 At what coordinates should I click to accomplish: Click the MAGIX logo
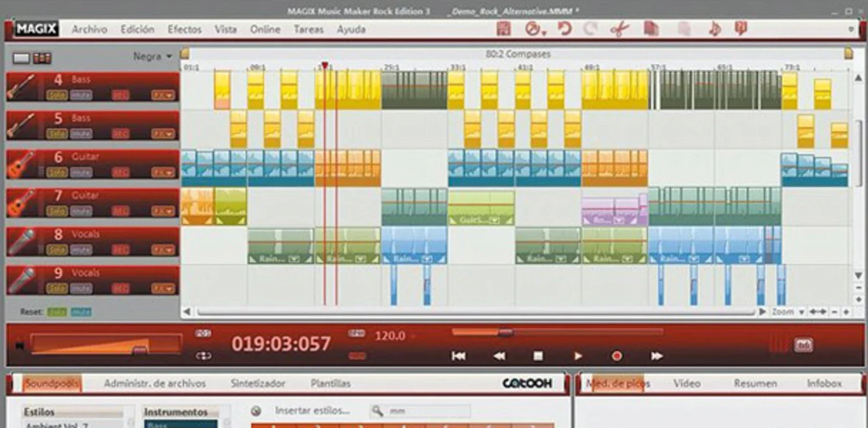tap(36, 29)
